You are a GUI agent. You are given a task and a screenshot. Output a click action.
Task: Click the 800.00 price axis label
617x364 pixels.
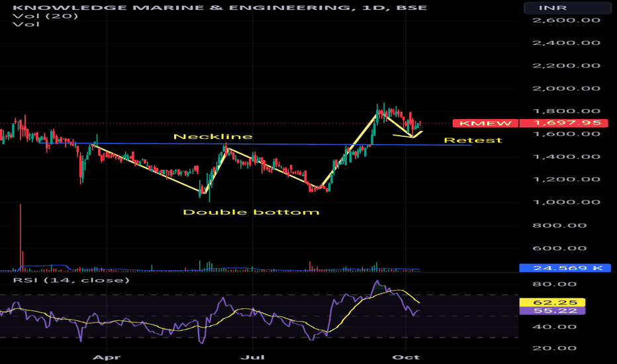click(559, 226)
